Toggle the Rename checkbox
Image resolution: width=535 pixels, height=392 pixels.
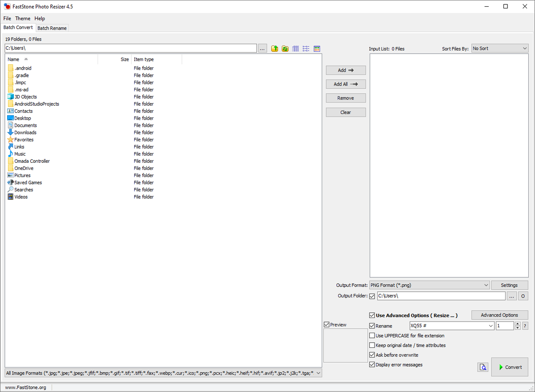pyautogui.click(x=372, y=326)
